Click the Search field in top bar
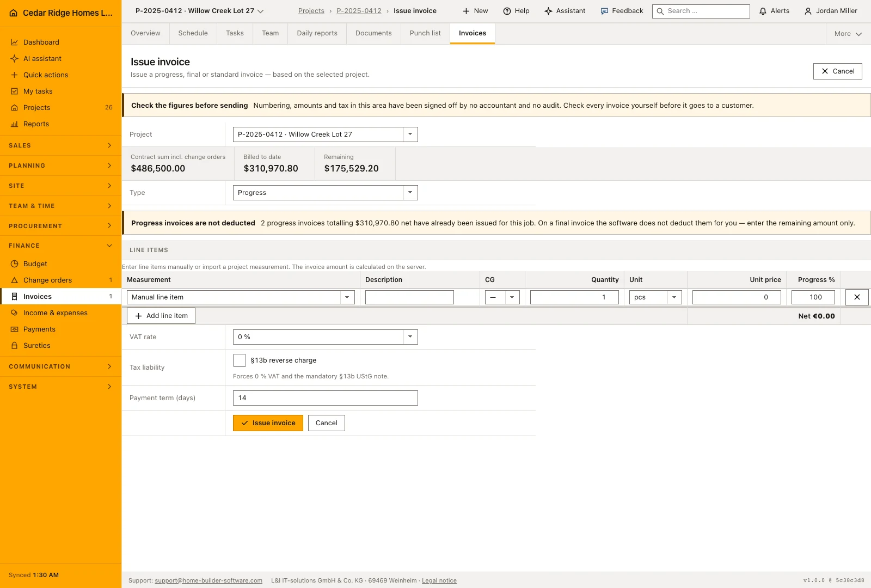 pos(701,11)
